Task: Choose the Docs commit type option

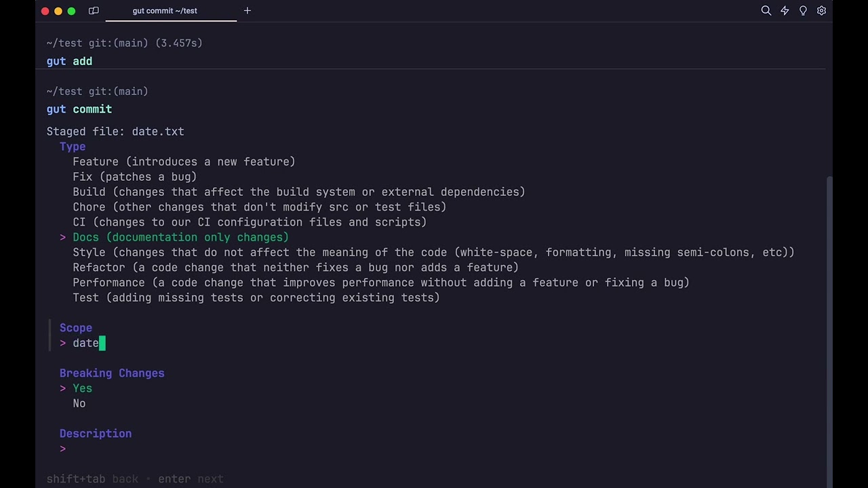Action: tap(180, 237)
